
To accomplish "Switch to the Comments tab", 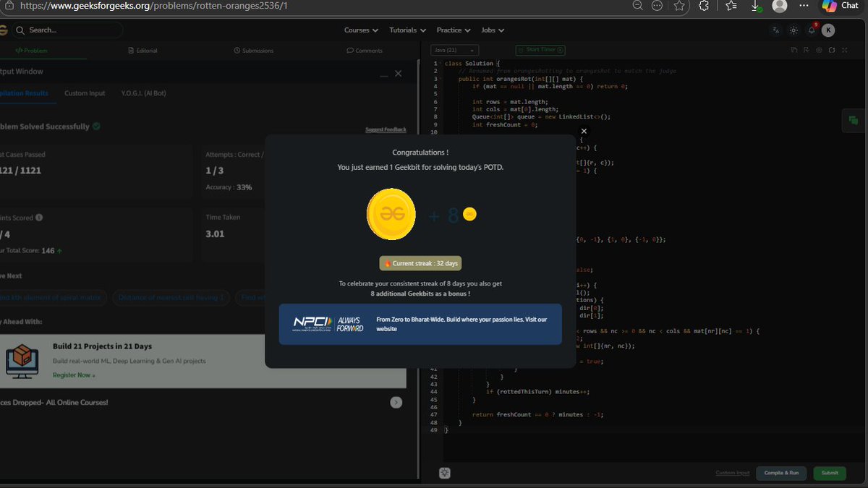I will [365, 51].
